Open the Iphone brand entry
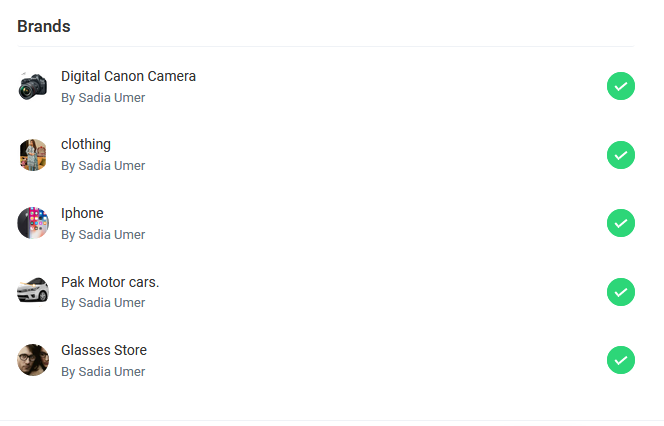The width and height of the screenshot is (664, 426). [x=82, y=213]
